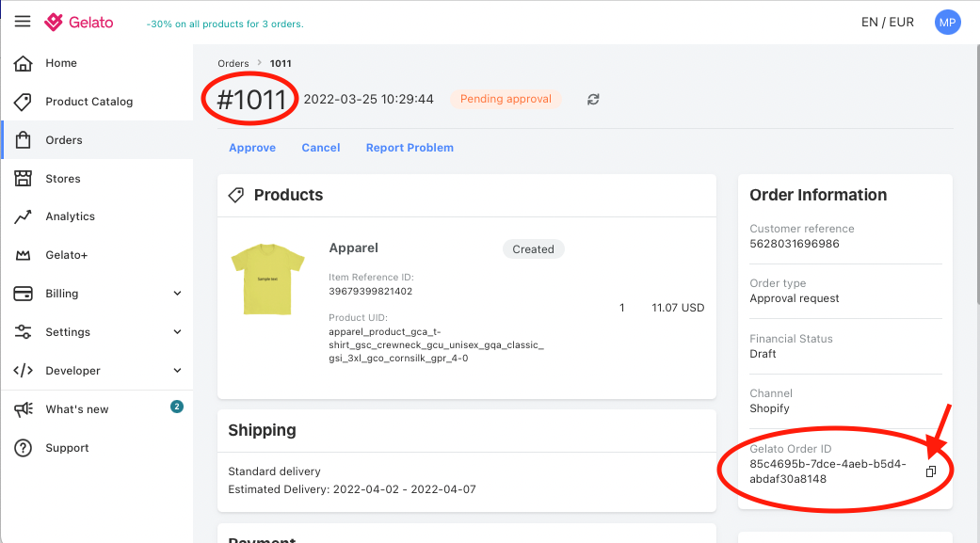
Task: Open Support in sidebar
Action: click(x=67, y=448)
